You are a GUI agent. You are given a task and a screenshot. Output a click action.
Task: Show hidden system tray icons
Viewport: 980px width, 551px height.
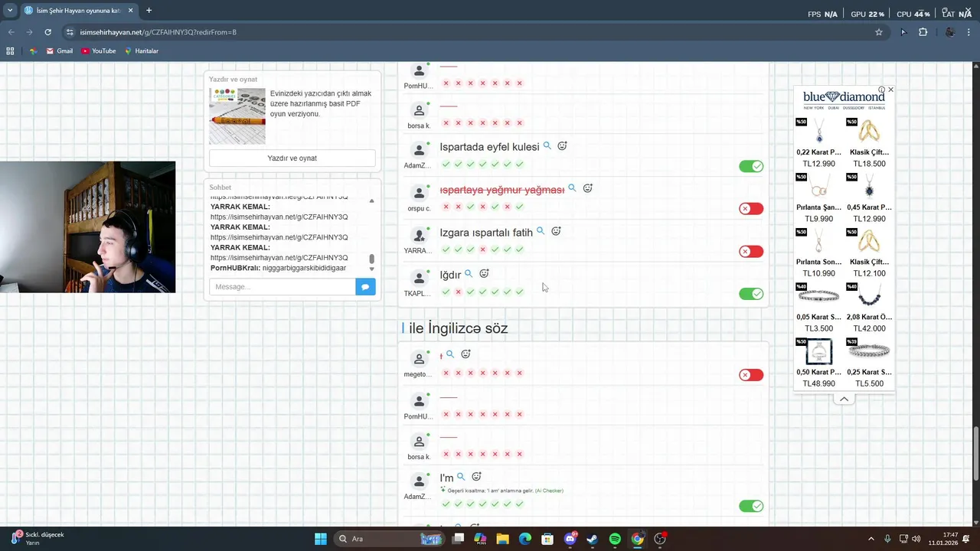(x=871, y=539)
